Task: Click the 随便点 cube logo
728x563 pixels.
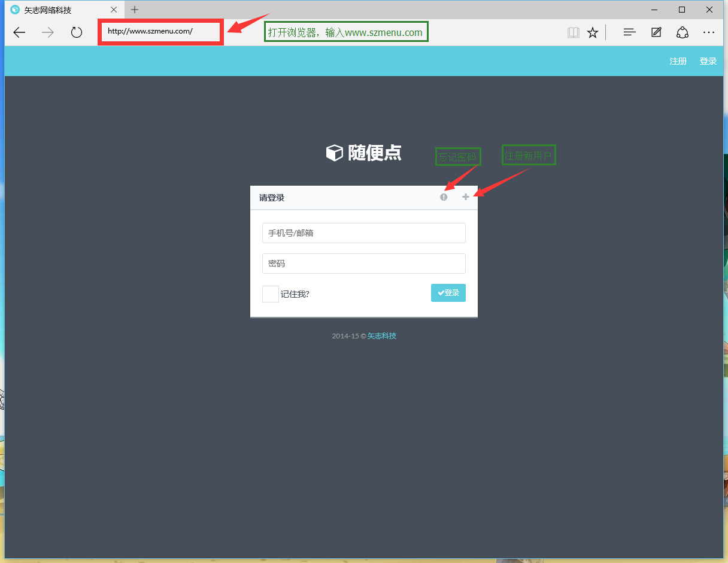Action: [x=334, y=153]
